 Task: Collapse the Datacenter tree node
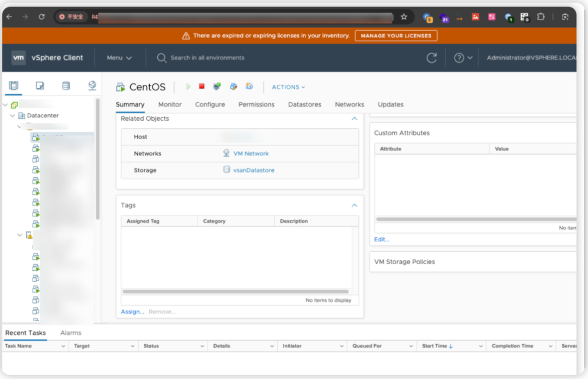pos(13,116)
